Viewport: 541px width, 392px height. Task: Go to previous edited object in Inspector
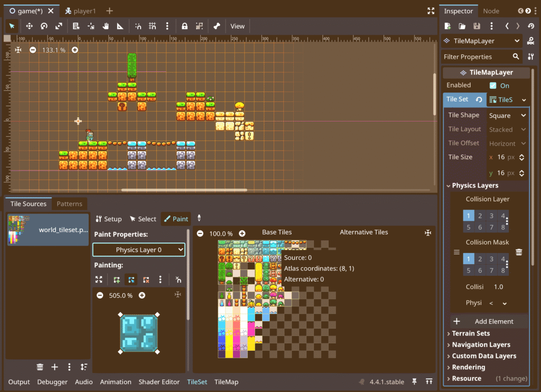(507, 26)
